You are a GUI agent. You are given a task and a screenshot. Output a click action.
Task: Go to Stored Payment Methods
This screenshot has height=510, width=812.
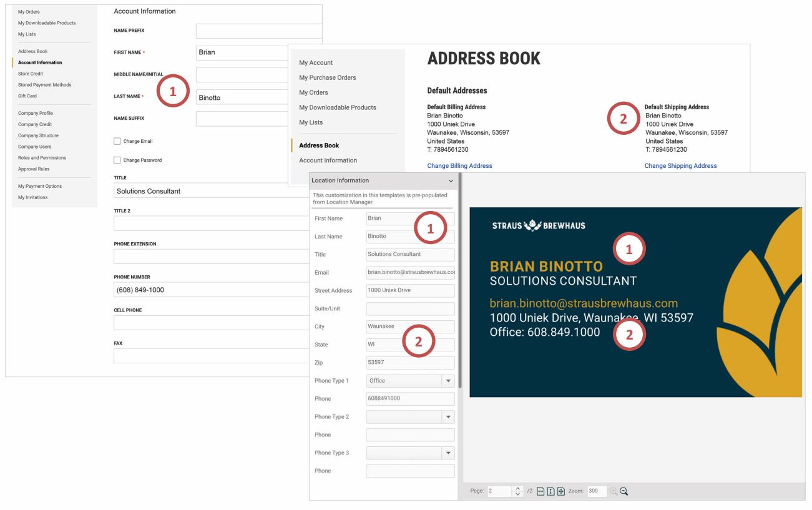(x=44, y=85)
